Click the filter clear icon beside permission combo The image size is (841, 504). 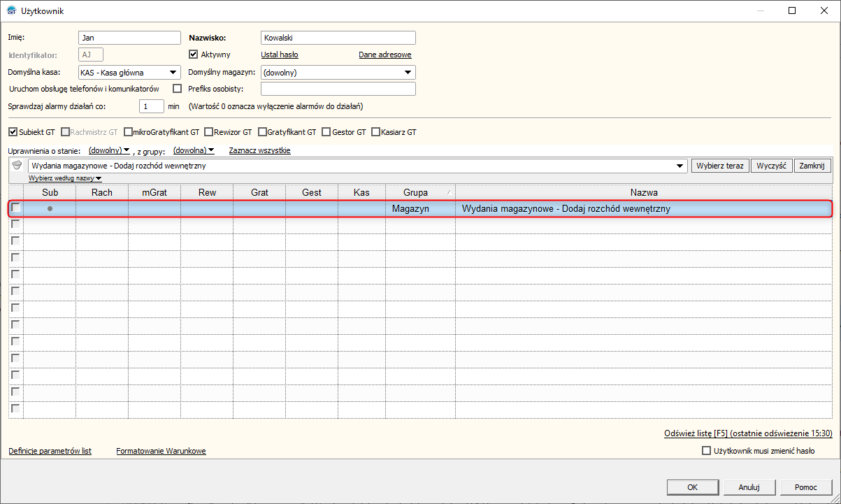17,166
